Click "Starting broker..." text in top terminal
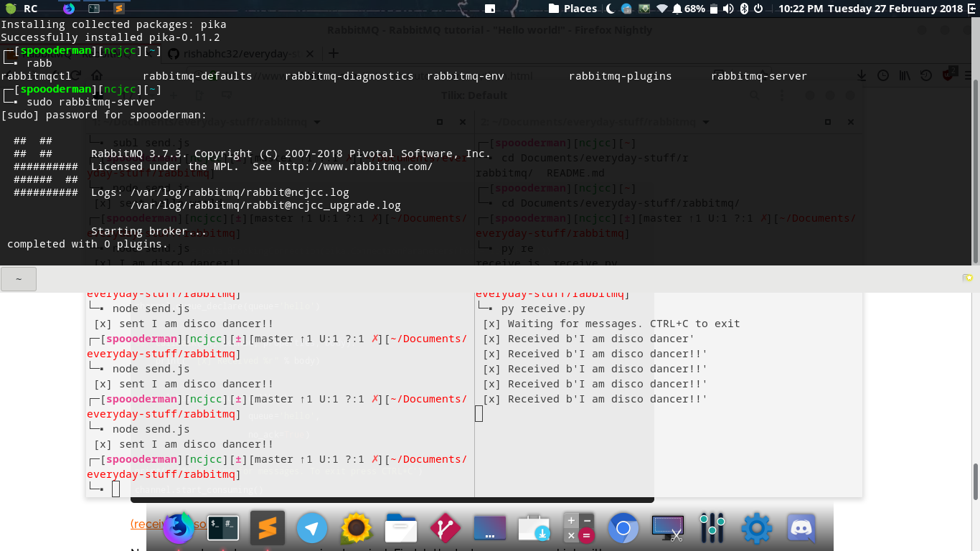Viewport: 980px width, 551px height. coord(149,231)
